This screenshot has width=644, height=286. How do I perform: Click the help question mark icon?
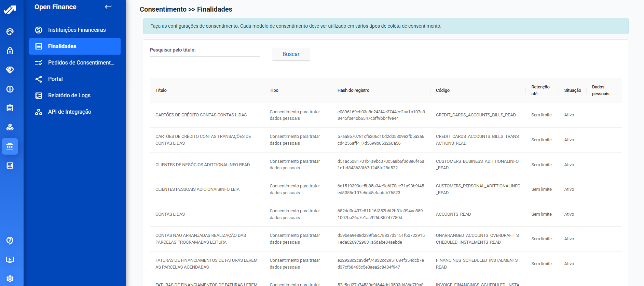click(x=10, y=241)
